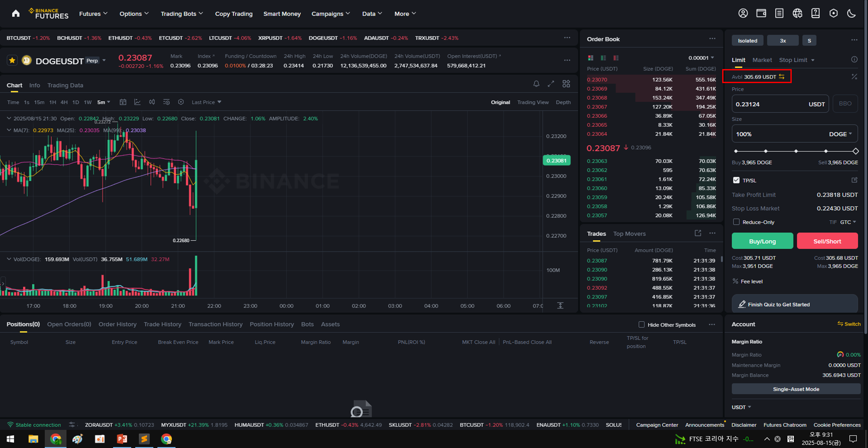The image size is (868, 448).
Task: Open the chart layout grid icon
Action: [566, 84]
